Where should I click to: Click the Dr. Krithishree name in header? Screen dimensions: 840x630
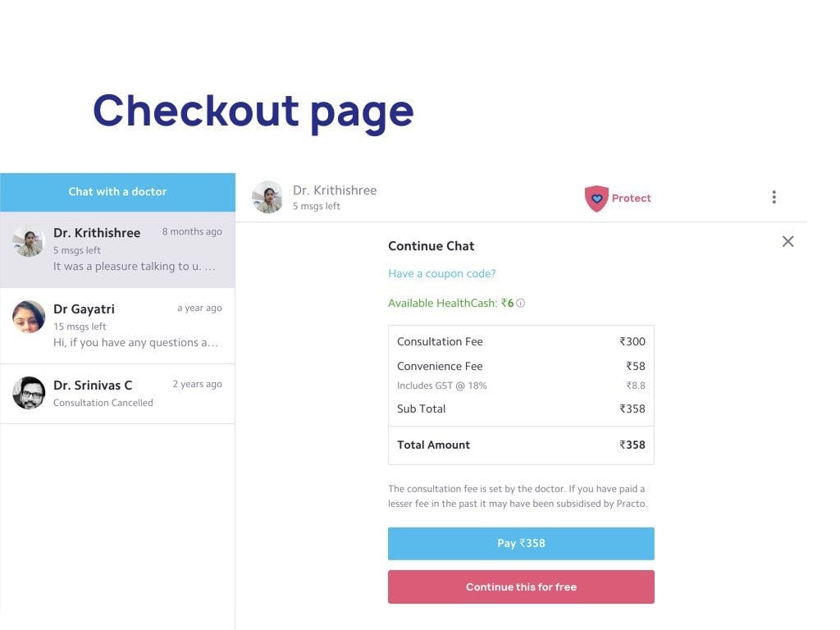pos(335,190)
